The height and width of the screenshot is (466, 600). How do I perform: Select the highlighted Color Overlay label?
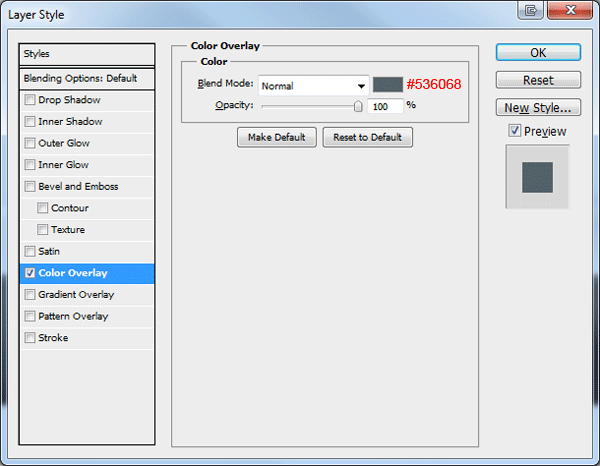73,273
